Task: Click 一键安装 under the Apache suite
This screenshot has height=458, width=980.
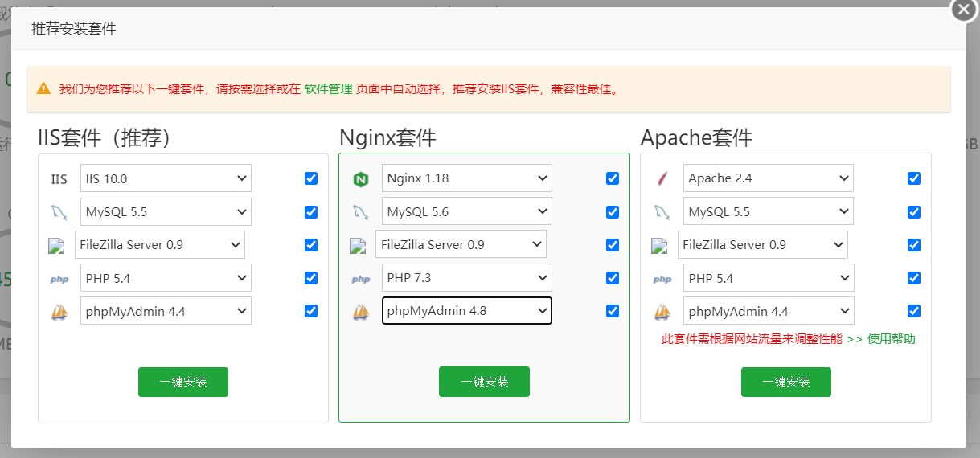Action: tap(786, 382)
